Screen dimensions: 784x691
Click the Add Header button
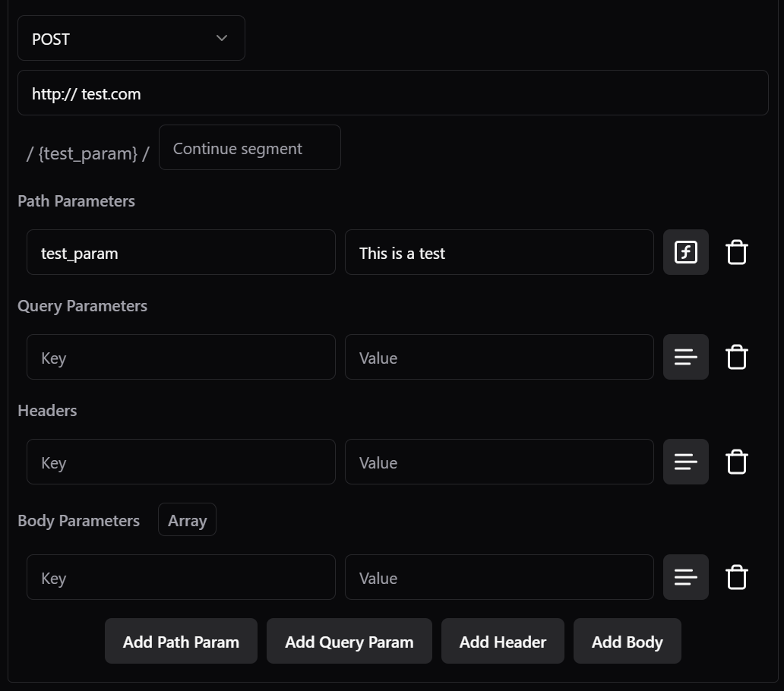(x=502, y=642)
